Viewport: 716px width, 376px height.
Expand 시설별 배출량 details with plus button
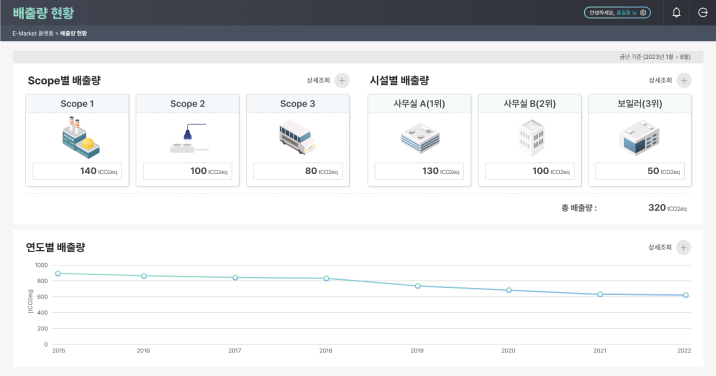(x=684, y=80)
